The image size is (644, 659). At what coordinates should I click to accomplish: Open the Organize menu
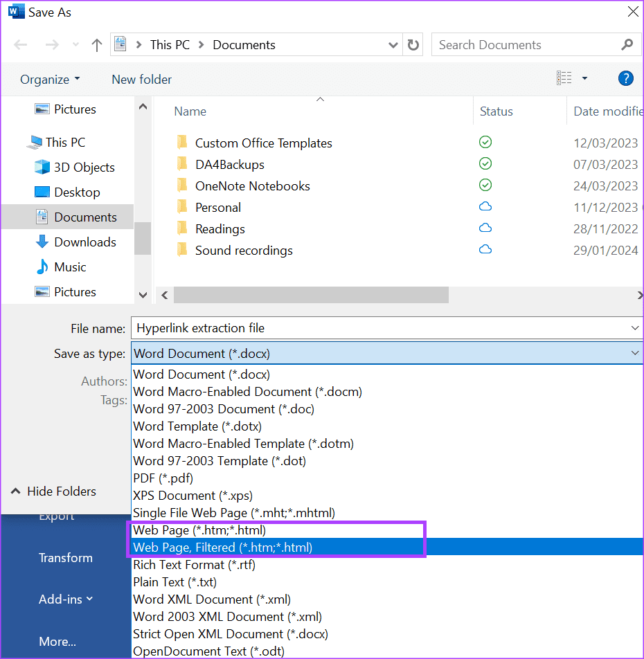[x=50, y=80]
